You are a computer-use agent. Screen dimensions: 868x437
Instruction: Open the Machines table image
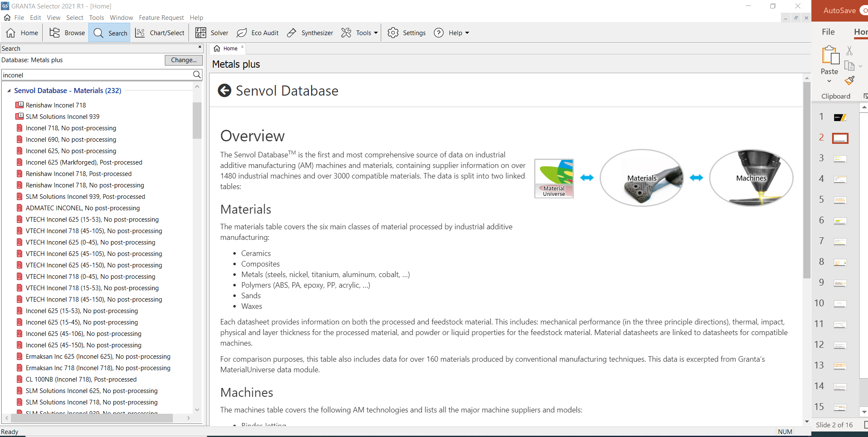coord(751,178)
